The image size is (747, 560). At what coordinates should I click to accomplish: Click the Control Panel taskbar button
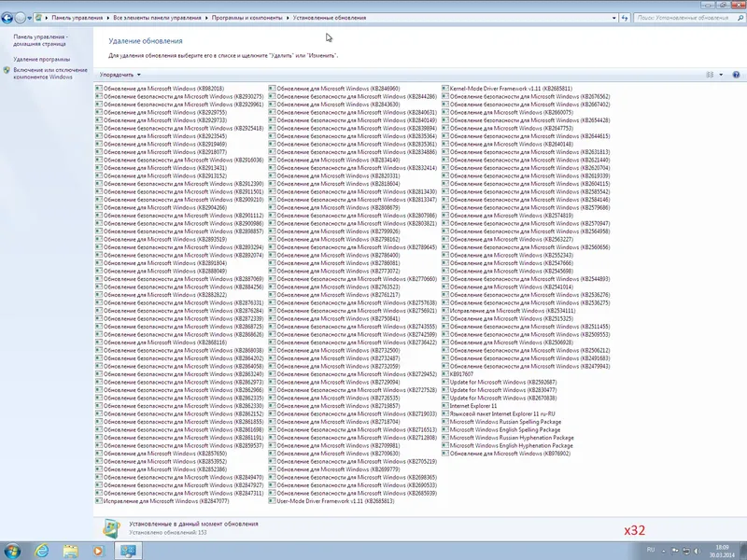[128, 551]
